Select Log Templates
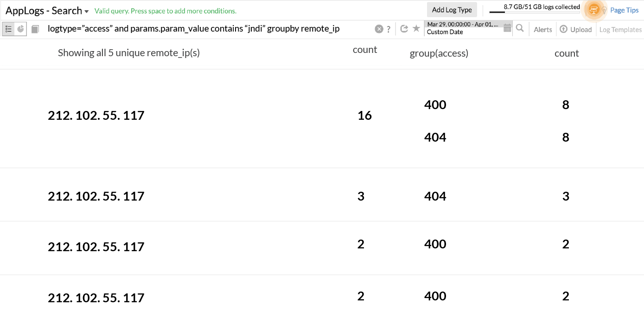 [x=620, y=29]
